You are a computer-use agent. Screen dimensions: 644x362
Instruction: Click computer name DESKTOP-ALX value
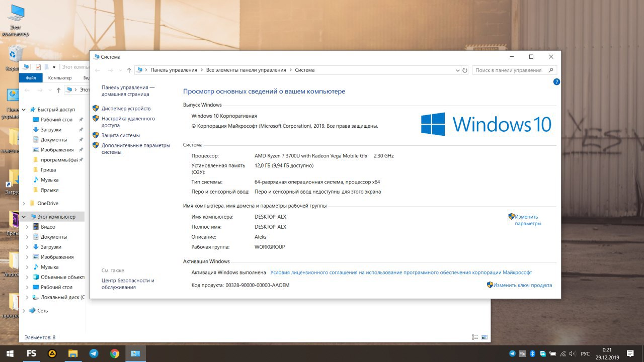(270, 217)
